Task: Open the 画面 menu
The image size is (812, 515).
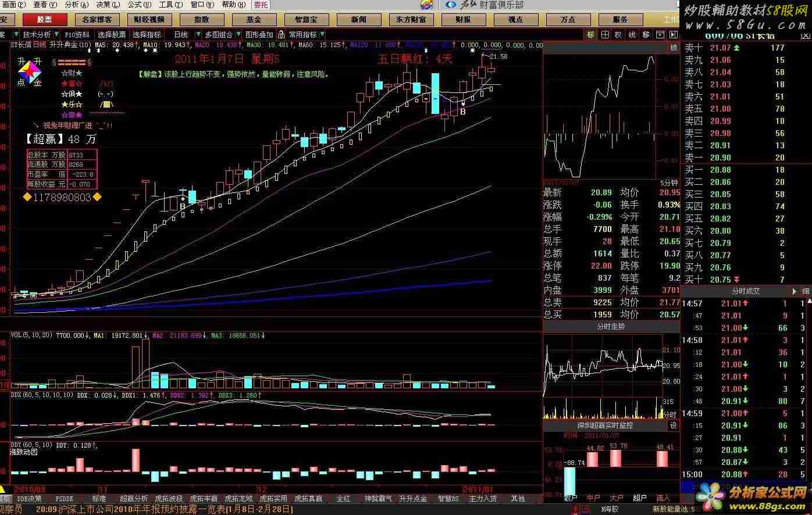Action: (13, 5)
